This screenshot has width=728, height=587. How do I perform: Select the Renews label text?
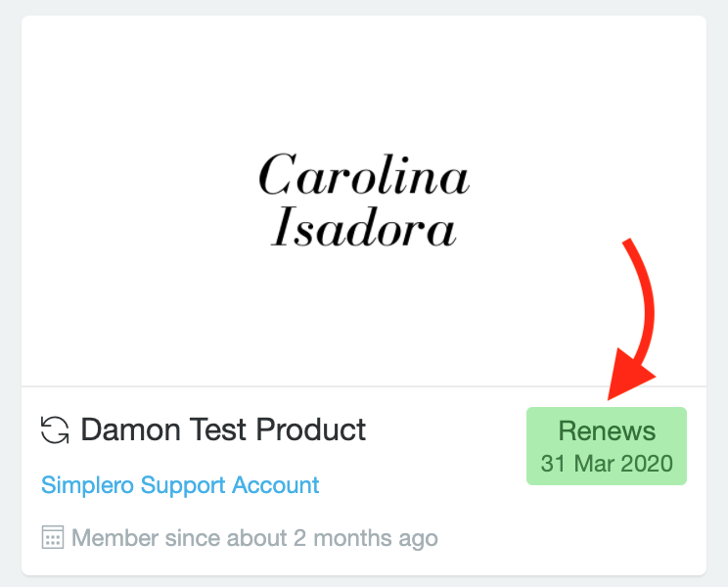point(607,430)
